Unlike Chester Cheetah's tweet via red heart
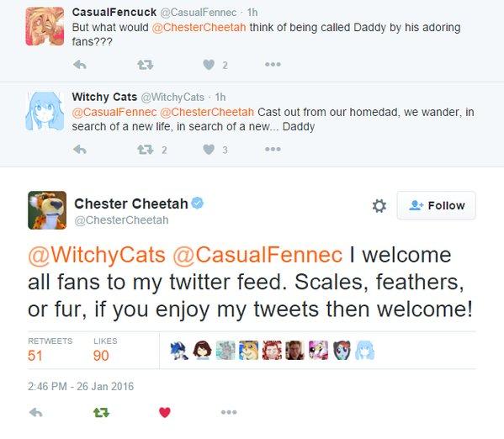The height and width of the screenshot is (439, 504). (x=165, y=412)
